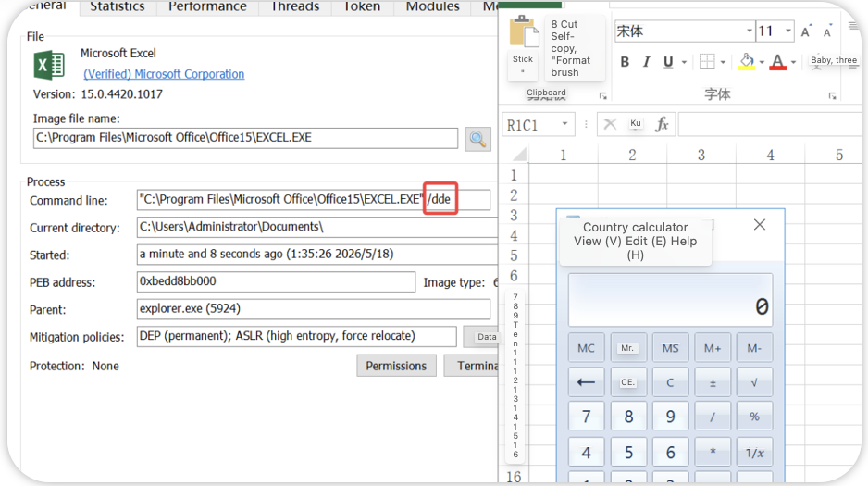Screen dimensions: 868x486
Task: Click the cell borders icon
Action: tap(707, 61)
